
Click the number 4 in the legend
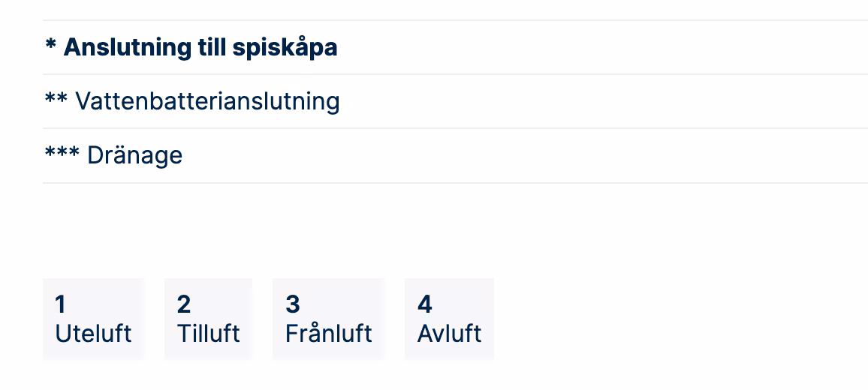tap(424, 304)
